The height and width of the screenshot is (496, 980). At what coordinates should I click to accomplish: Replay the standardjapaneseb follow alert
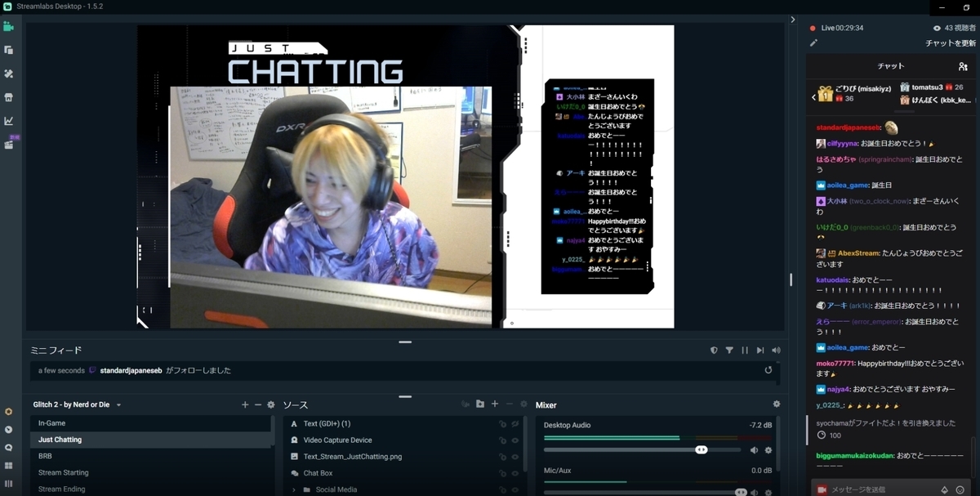click(x=768, y=370)
